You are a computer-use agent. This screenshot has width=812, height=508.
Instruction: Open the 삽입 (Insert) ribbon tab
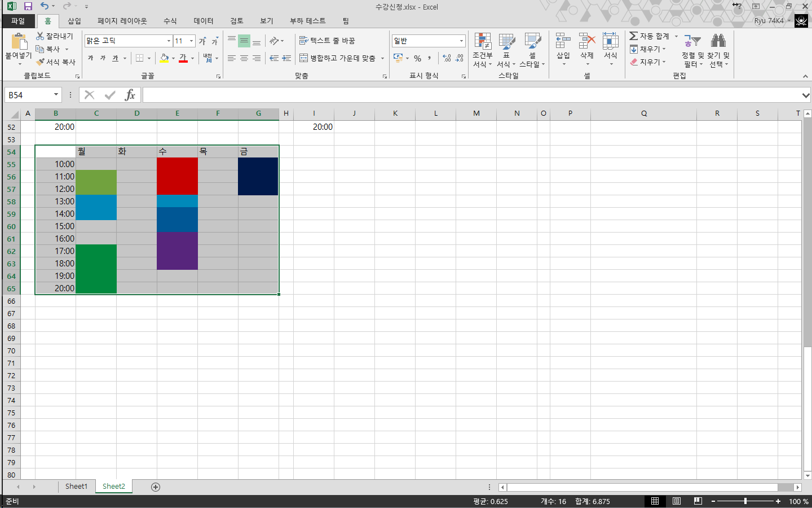(74, 21)
